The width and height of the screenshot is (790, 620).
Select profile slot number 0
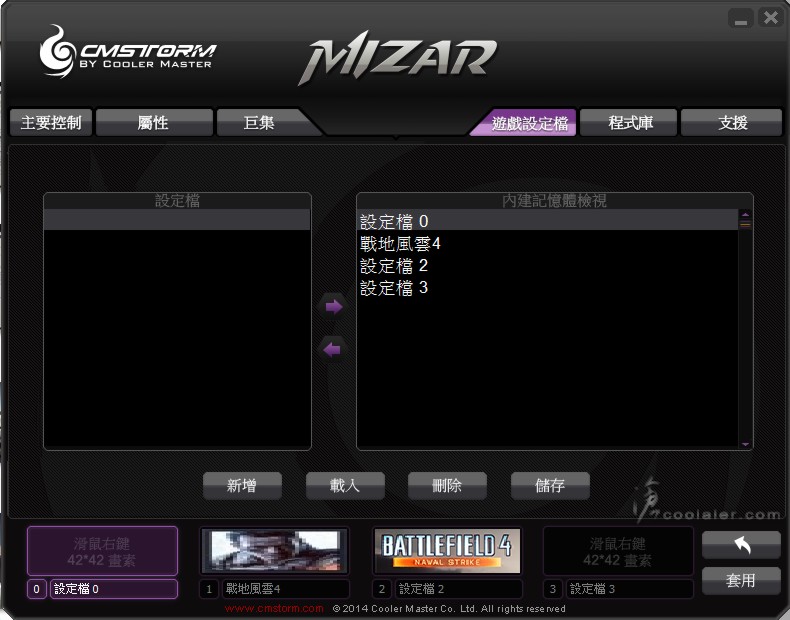click(37, 589)
